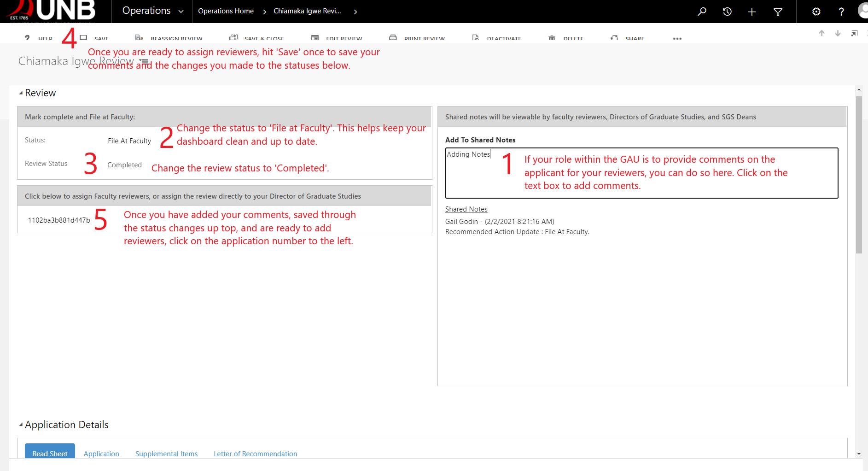868x471 pixels.
Task: Open recent items history icon
Action: click(x=727, y=12)
